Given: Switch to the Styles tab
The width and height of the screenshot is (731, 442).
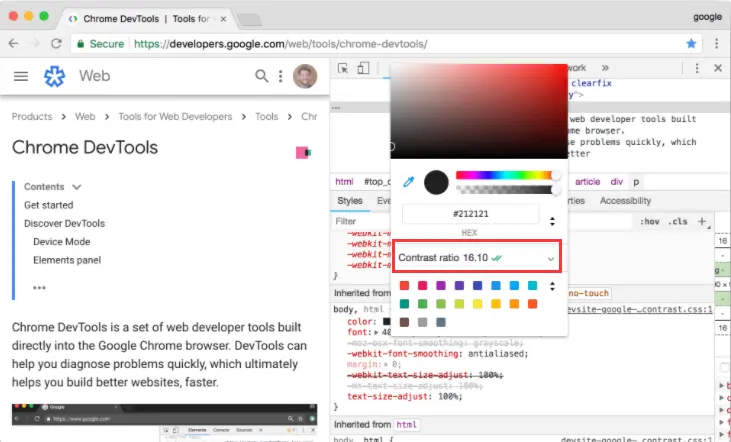Looking at the screenshot, I should tap(350, 201).
